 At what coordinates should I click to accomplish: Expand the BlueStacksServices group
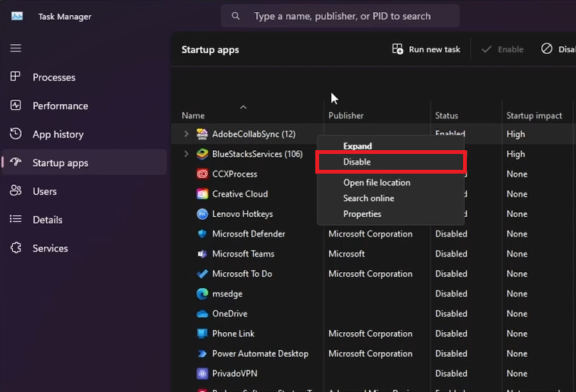pos(186,154)
